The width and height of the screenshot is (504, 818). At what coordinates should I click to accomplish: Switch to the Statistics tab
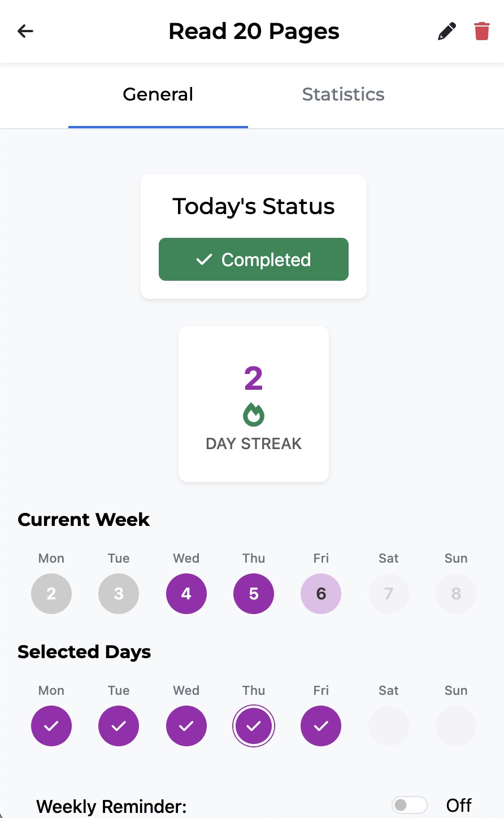[343, 94]
